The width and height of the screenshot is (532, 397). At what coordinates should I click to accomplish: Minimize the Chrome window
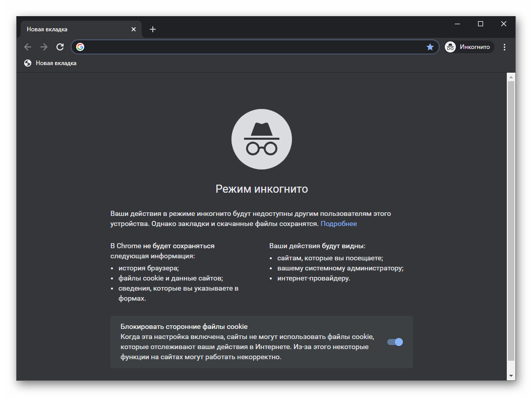point(457,24)
